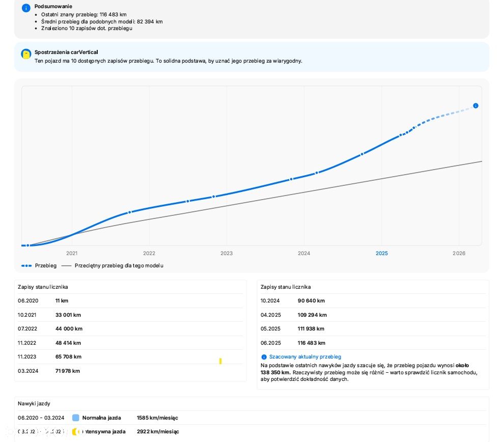Click the blue dashed Przebieg legend icon
This screenshot has width=504, height=442.
(26, 265)
